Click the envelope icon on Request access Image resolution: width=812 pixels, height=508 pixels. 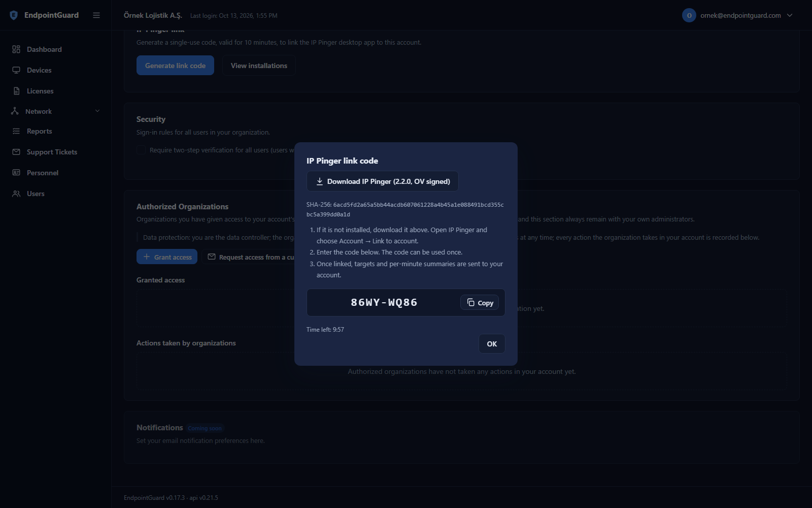point(212,257)
